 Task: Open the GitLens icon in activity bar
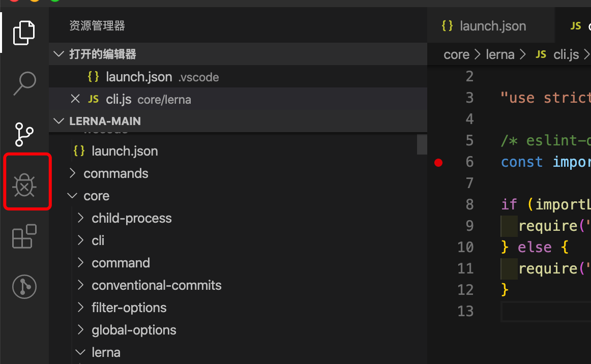pyautogui.click(x=24, y=287)
